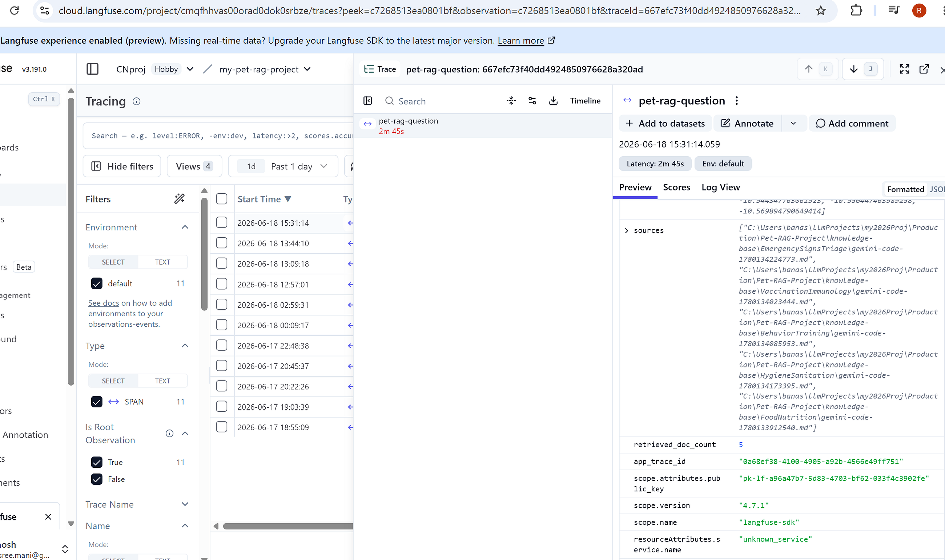Toggle the False root observation checkbox
The height and width of the screenshot is (560, 945).
[97, 479]
